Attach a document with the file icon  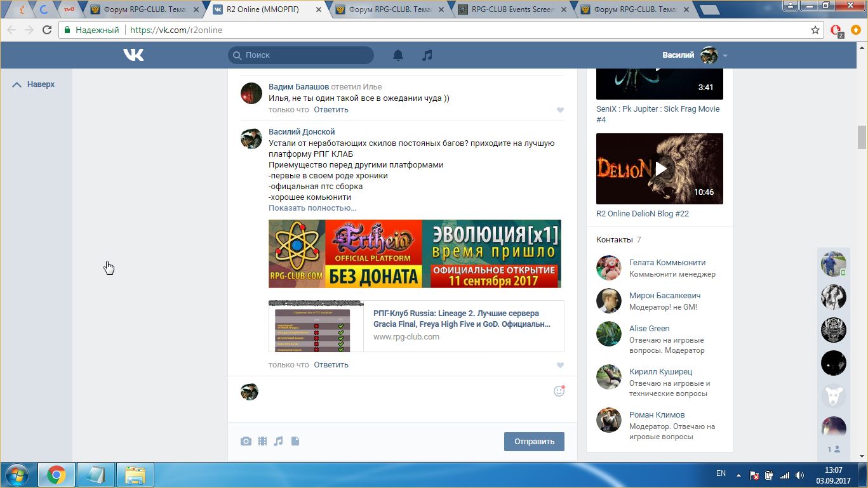[295, 441]
